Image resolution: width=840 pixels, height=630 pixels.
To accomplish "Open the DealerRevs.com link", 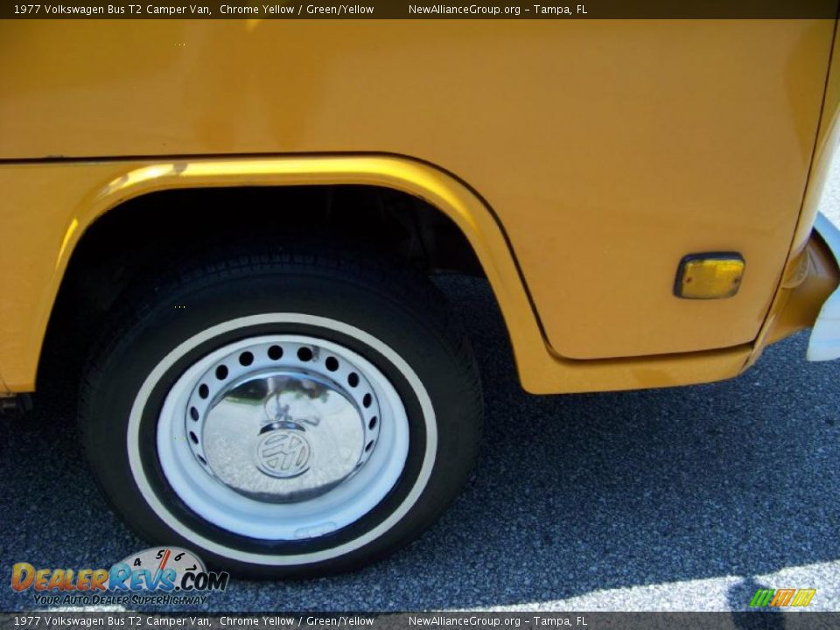I will [120, 579].
